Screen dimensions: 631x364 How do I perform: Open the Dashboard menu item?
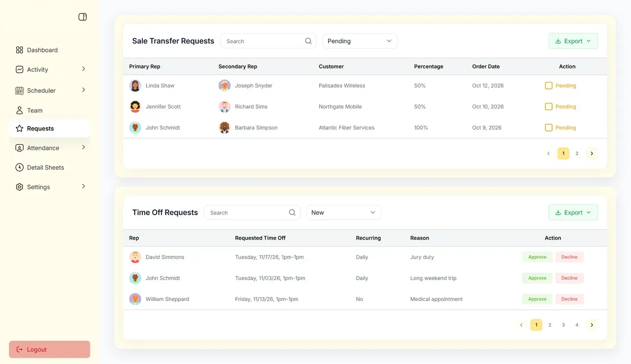[50, 50]
